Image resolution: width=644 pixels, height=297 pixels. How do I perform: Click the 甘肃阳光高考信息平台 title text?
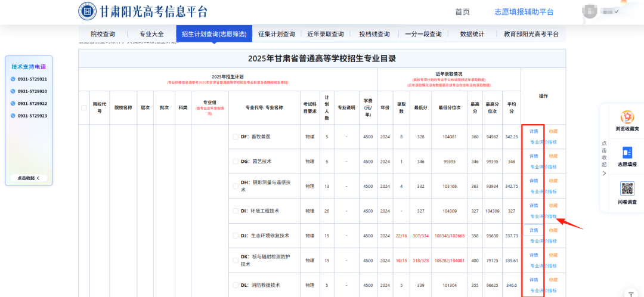154,11
